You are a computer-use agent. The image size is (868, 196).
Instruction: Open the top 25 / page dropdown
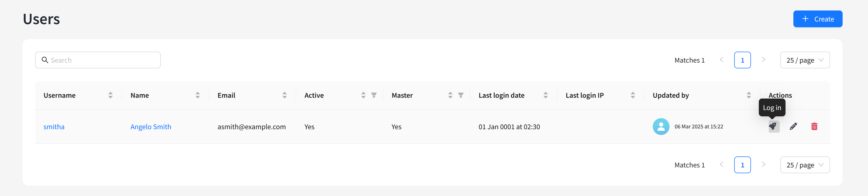pos(805,60)
